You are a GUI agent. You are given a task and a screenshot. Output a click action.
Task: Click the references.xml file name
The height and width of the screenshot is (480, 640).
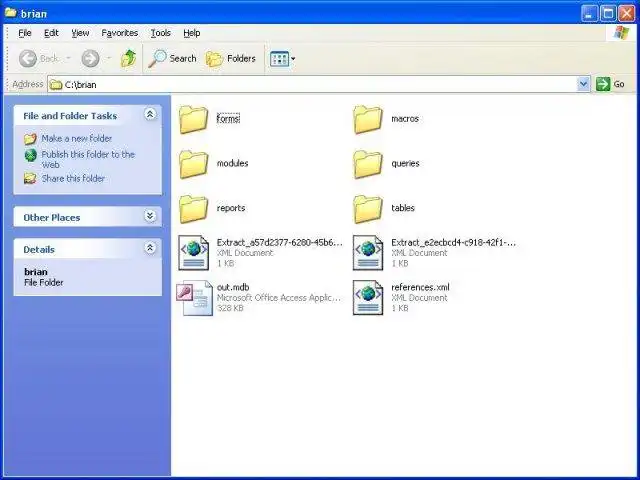click(x=420, y=287)
